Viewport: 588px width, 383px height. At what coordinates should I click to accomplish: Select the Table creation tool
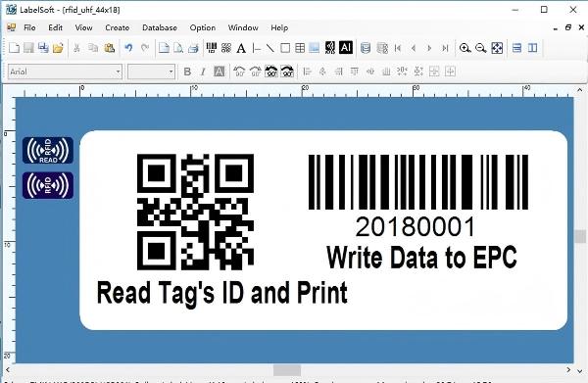click(300, 48)
